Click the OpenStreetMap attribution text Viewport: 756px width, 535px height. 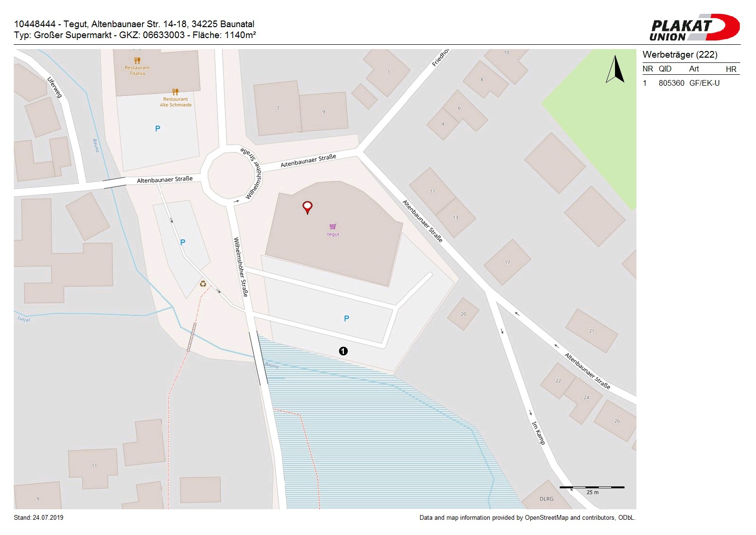coord(527,518)
